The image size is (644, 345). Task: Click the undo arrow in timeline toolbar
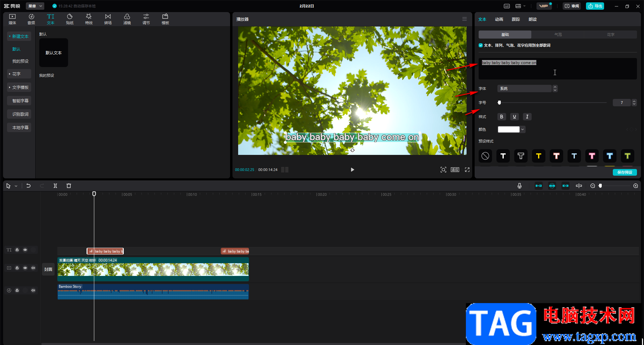pyautogui.click(x=29, y=186)
